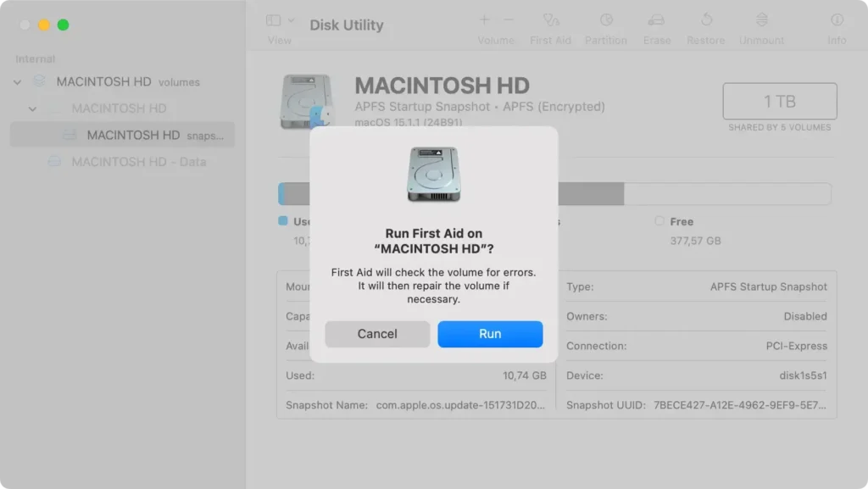Click the 'Connection:' row label
Screen dimensions: 868x489
(x=596, y=346)
